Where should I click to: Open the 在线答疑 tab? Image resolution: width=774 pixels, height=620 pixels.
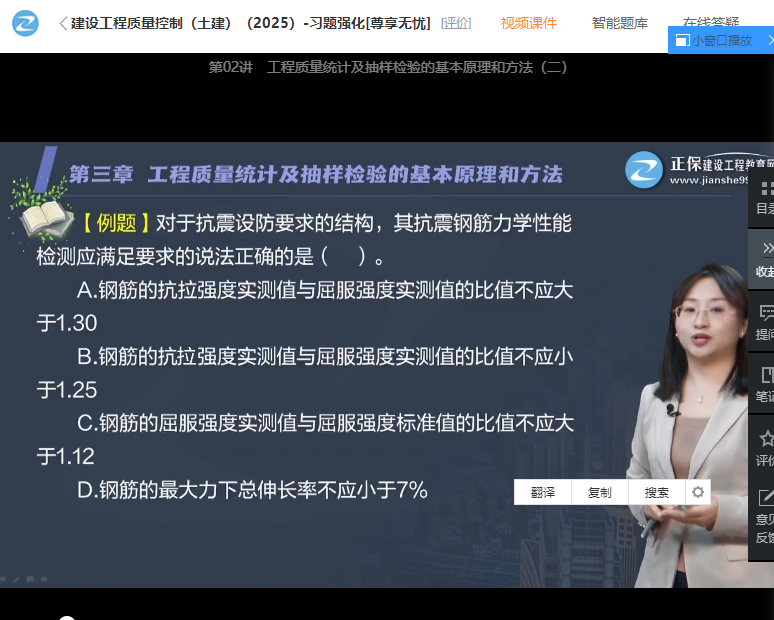point(711,22)
